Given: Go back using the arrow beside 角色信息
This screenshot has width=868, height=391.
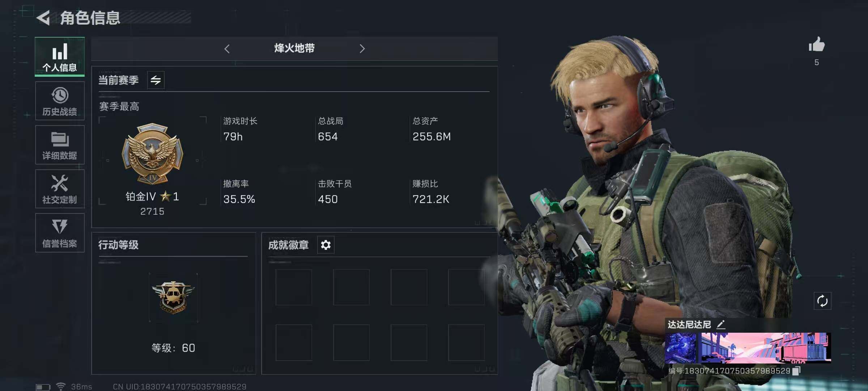Looking at the screenshot, I should click(44, 18).
